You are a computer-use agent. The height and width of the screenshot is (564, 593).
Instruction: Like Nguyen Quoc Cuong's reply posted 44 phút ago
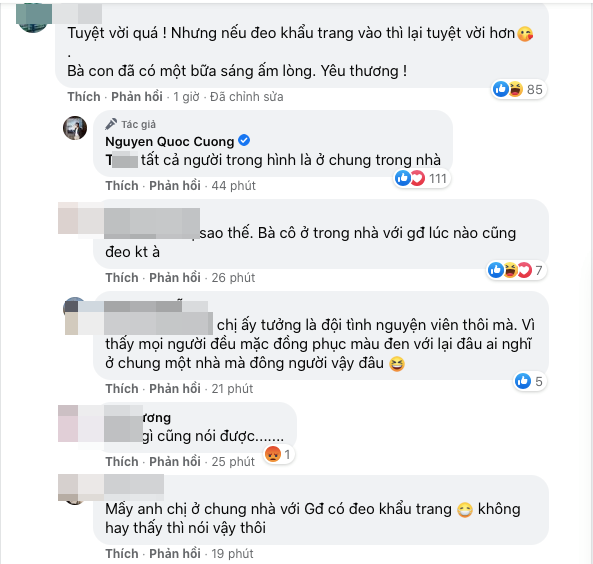[x=122, y=186]
